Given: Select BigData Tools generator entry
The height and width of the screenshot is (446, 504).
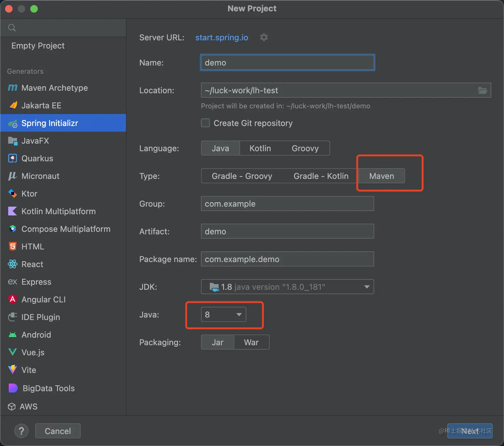Looking at the screenshot, I should pos(63,388).
